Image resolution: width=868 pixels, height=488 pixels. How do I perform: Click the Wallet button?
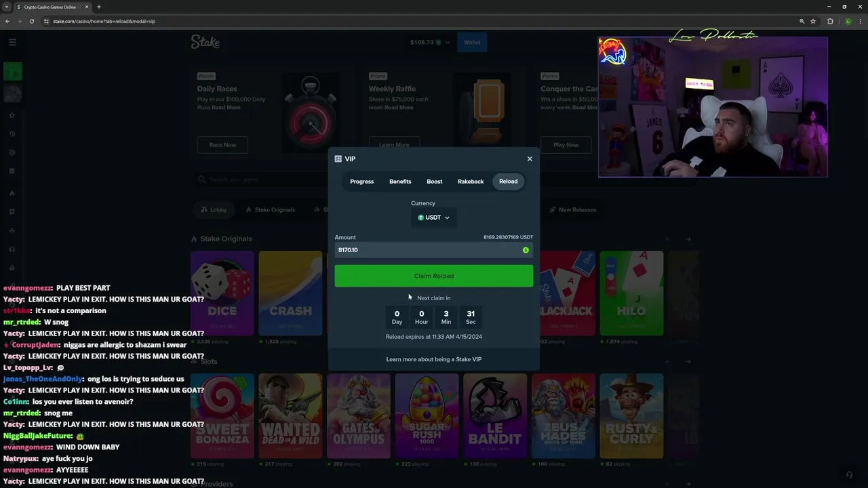(x=472, y=42)
